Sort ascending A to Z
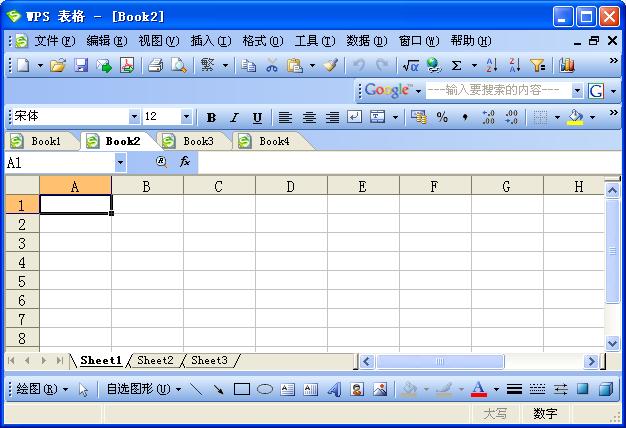The height and width of the screenshot is (428, 626). (x=491, y=65)
